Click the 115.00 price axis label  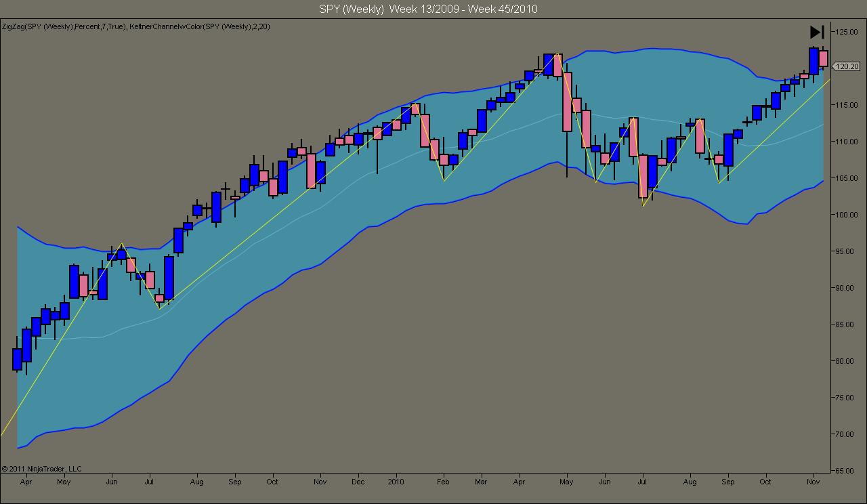[x=847, y=105]
